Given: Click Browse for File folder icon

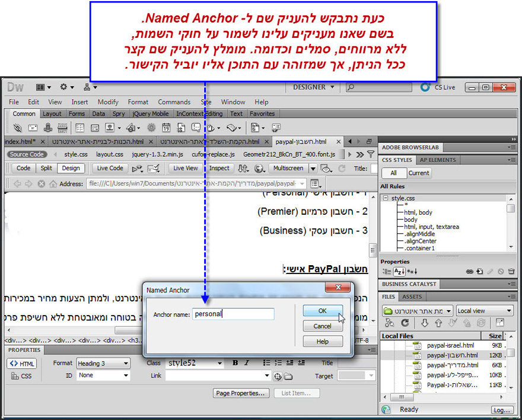Looking at the screenshot, I should [x=288, y=377].
